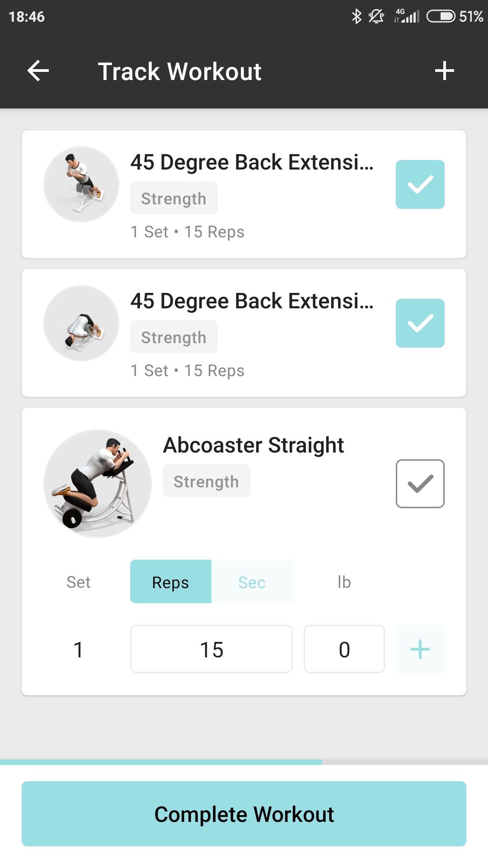Mark Abcoaster Straight as completed
The width and height of the screenshot is (488, 868).
click(x=420, y=484)
